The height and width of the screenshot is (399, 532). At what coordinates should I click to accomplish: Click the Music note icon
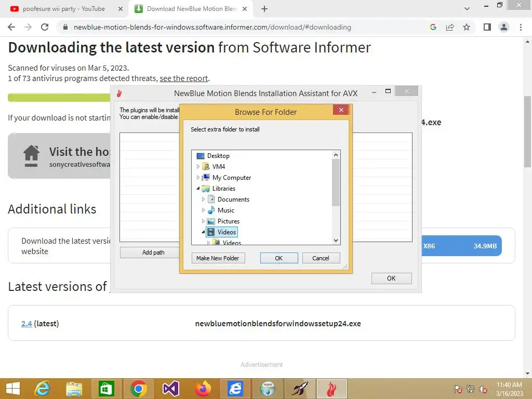211,210
